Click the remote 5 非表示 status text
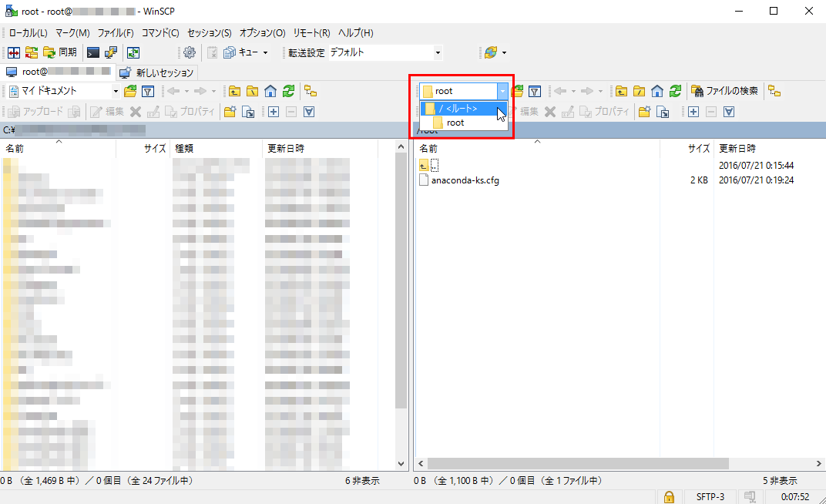 coord(780,481)
